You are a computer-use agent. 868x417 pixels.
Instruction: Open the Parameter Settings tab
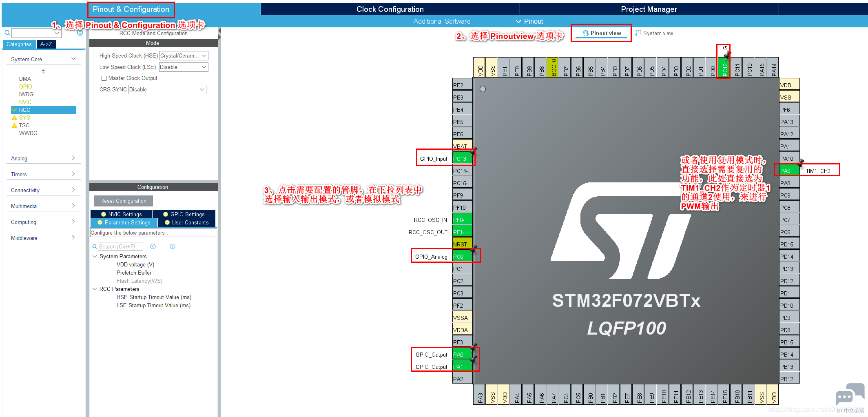124,222
